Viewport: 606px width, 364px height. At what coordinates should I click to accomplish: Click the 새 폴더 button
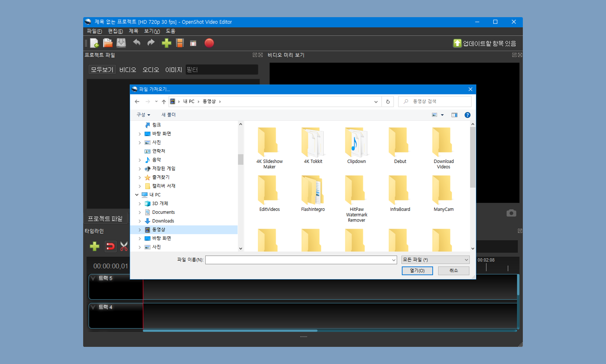(x=168, y=115)
